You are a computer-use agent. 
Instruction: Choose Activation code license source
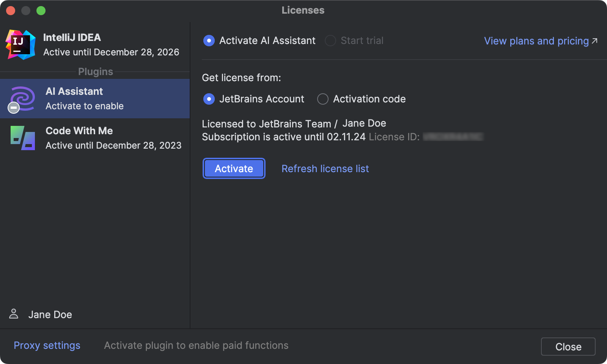click(x=323, y=99)
